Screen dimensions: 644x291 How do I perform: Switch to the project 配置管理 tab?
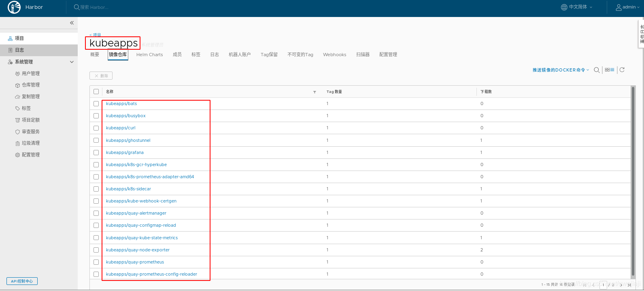click(388, 55)
